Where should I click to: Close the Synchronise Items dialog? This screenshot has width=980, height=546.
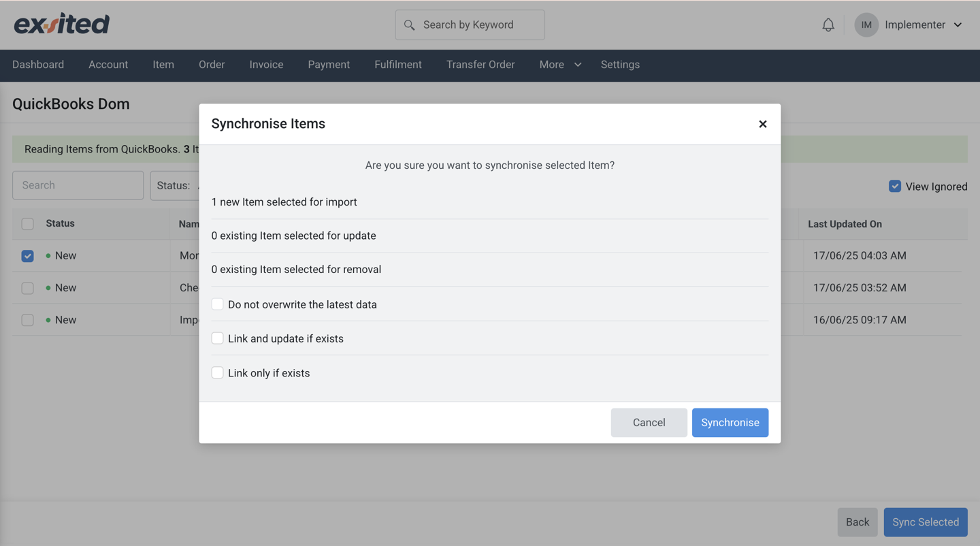763,124
